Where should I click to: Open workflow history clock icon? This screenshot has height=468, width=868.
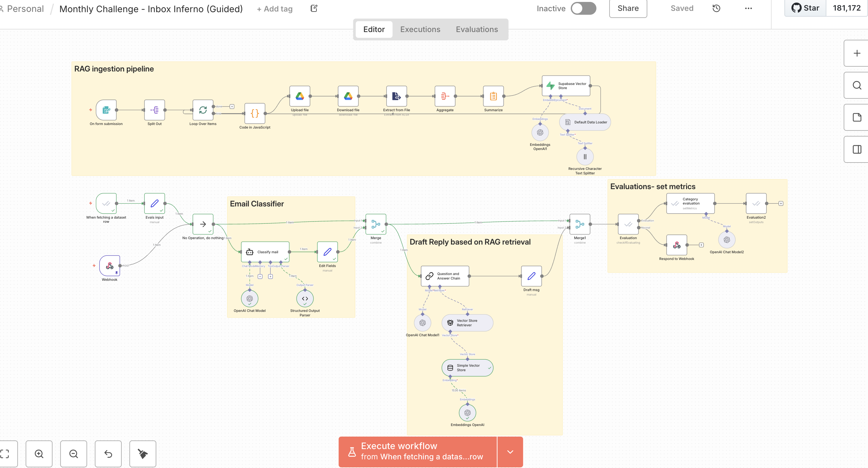(x=717, y=8)
